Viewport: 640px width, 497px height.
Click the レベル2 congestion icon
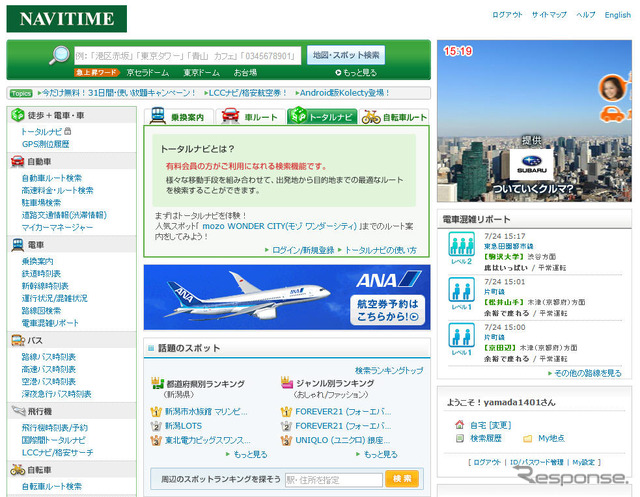[460, 248]
